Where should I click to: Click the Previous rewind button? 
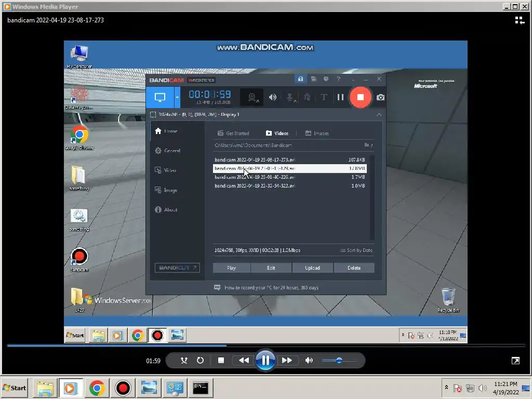pyautogui.click(x=244, y=361)
